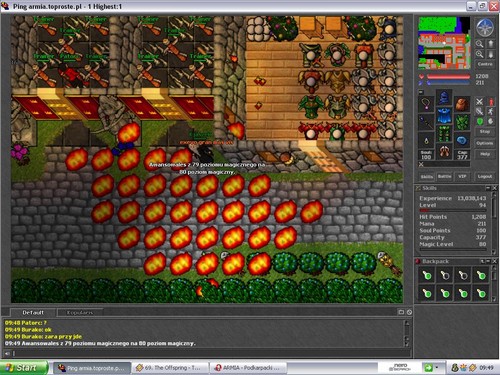
Task: Minimize the Backpack container window
Action: tap(488, 261)
